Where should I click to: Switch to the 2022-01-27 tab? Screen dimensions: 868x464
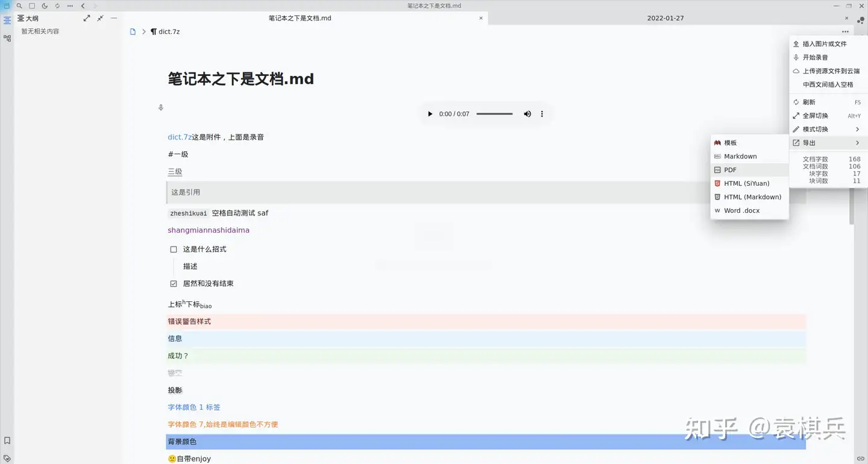click(665, 18)
